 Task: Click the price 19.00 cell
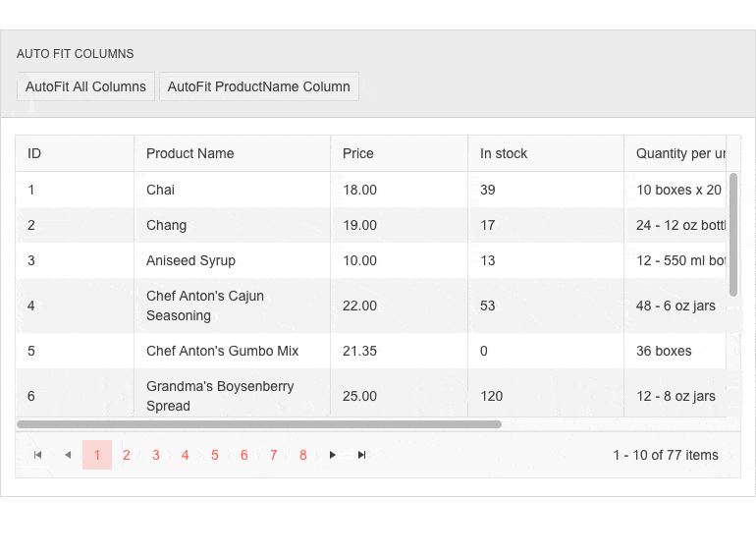[x=400, y=225]
